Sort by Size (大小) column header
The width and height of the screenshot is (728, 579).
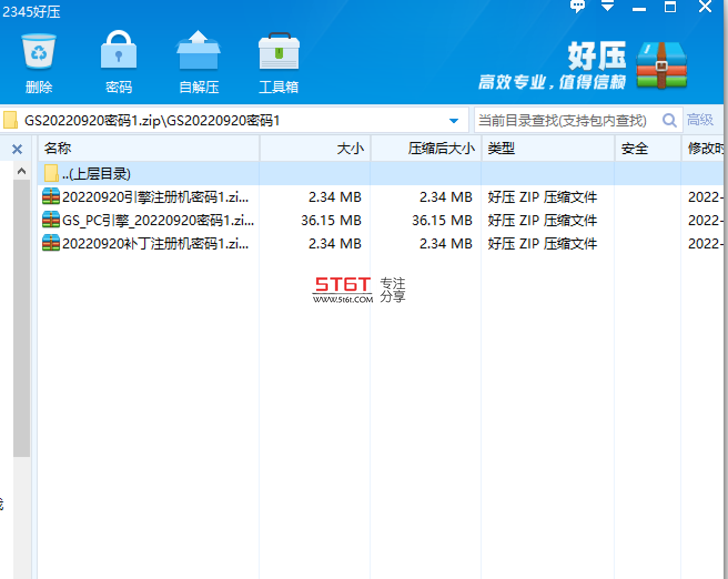tap(315, 148)
